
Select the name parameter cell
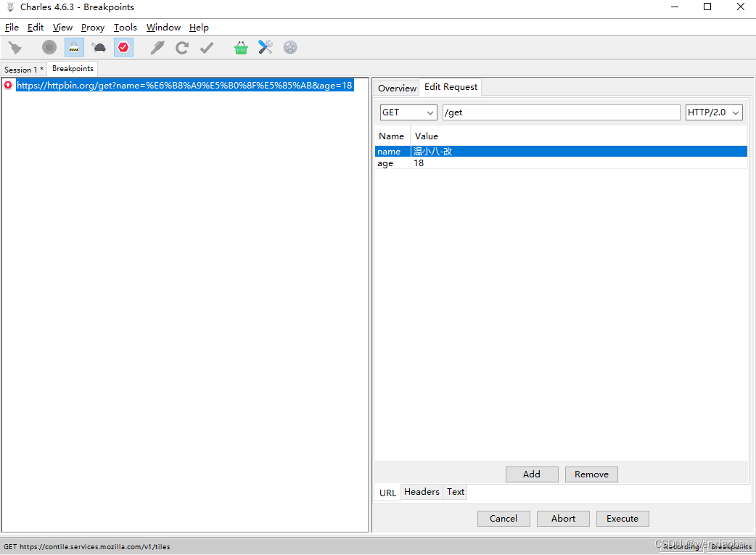(393, 152)
